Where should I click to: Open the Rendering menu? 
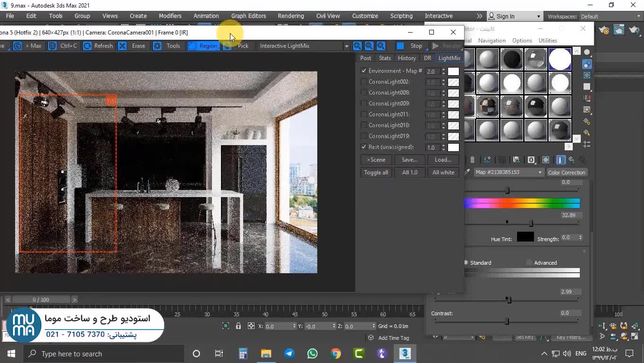point(290,16)
